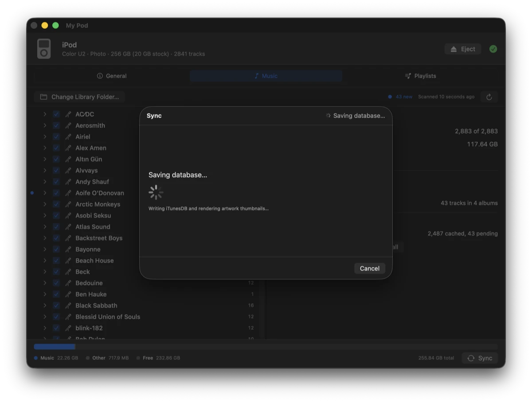Click the blue new-tracks dot beside Aoife O'Donovan
Screen dimensions: 532x403
point(32,193)
